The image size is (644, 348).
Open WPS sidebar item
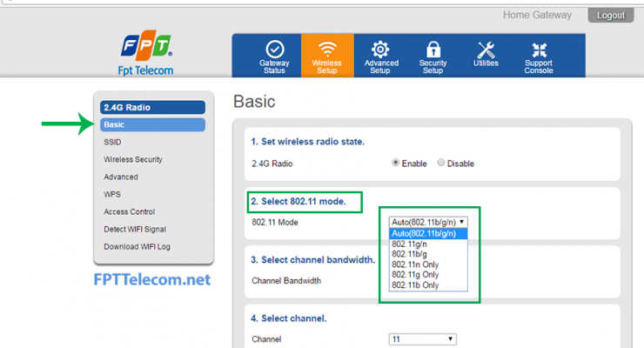112,194
